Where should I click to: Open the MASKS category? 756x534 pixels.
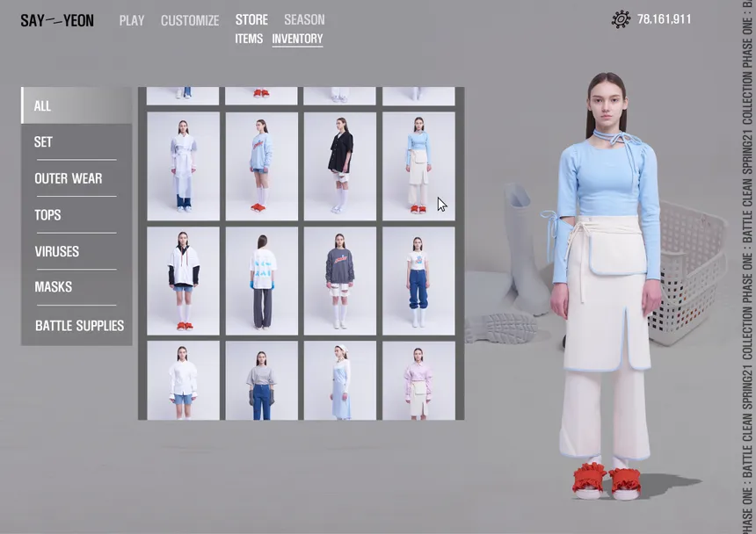pos(76,287)
